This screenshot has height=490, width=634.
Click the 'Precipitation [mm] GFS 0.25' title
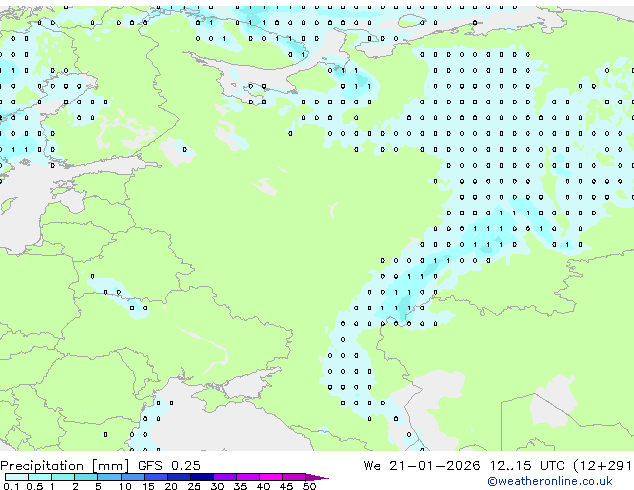tap(100, 466)
